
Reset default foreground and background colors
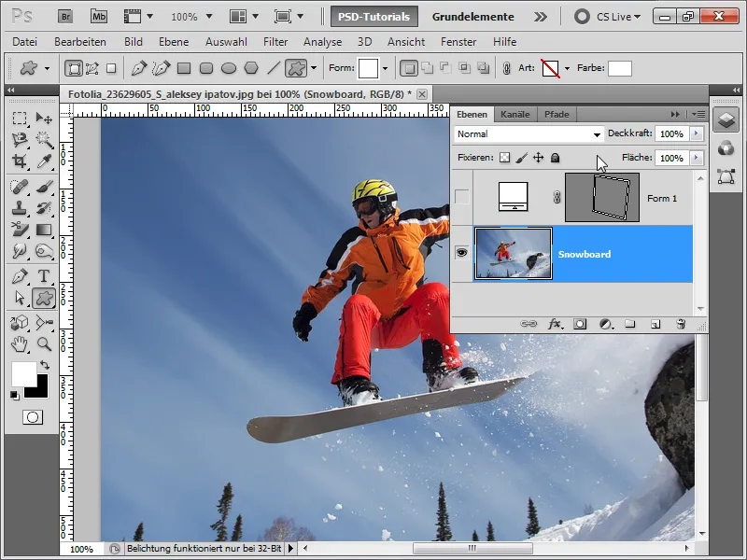15,395
